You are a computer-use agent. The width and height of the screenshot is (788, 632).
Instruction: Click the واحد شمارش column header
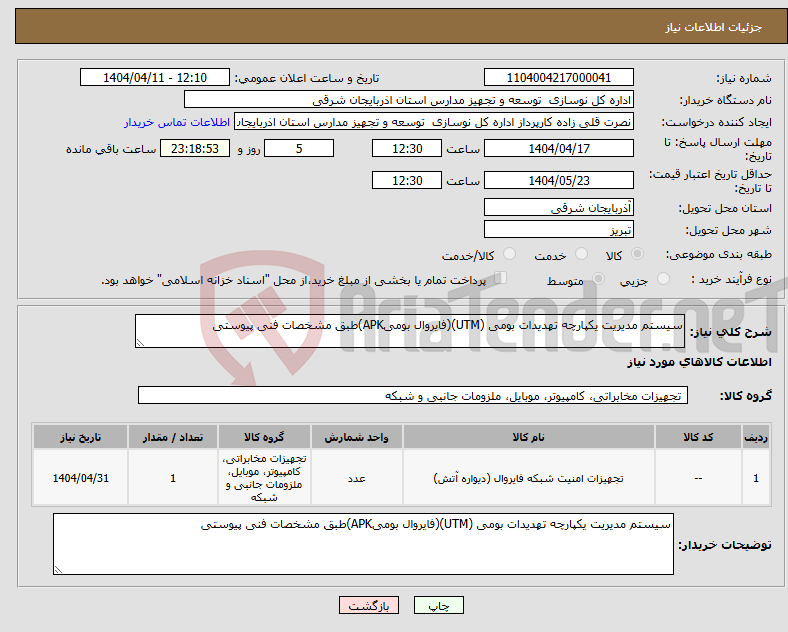click(356, 437)
